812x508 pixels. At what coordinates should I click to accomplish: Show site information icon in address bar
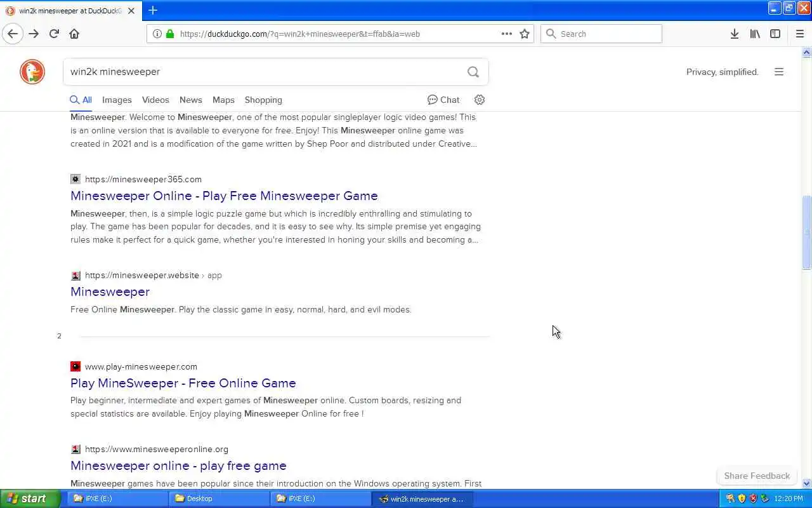coord(157,34)
